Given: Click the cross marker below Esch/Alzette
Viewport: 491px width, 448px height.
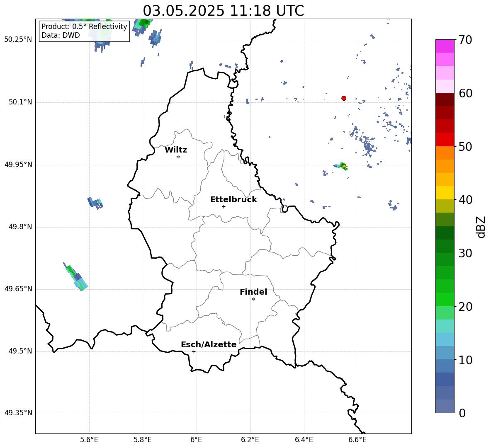Looking at the screenshot, I should [194, 351].
